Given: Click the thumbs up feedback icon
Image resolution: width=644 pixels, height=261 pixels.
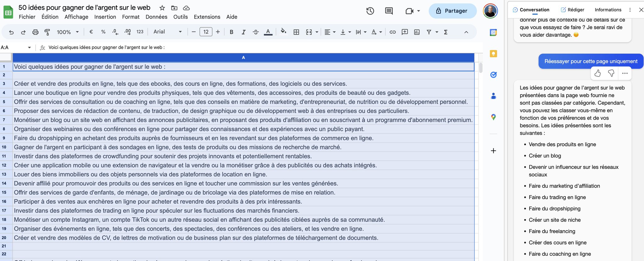Looking at the screenshot, I should (x=597, y=73).
